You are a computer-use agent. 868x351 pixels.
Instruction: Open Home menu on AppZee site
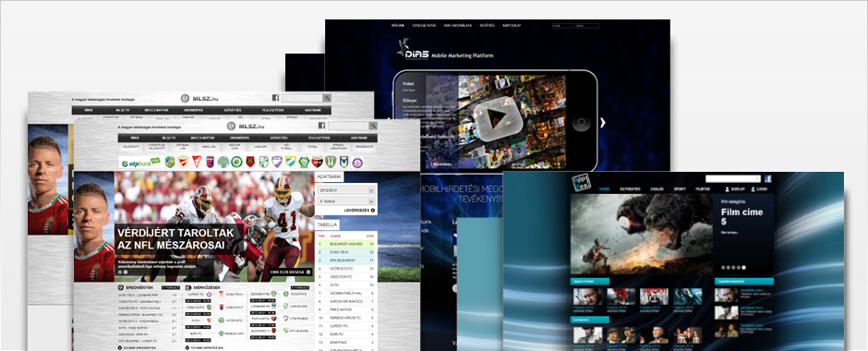click(605, 188)
